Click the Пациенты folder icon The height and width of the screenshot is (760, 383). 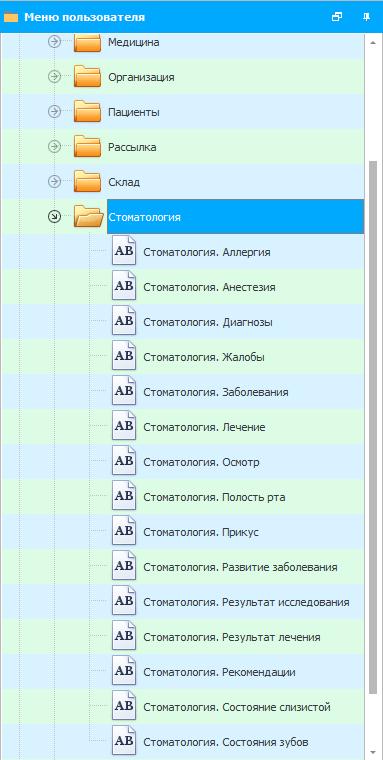(x=87, y=112)
